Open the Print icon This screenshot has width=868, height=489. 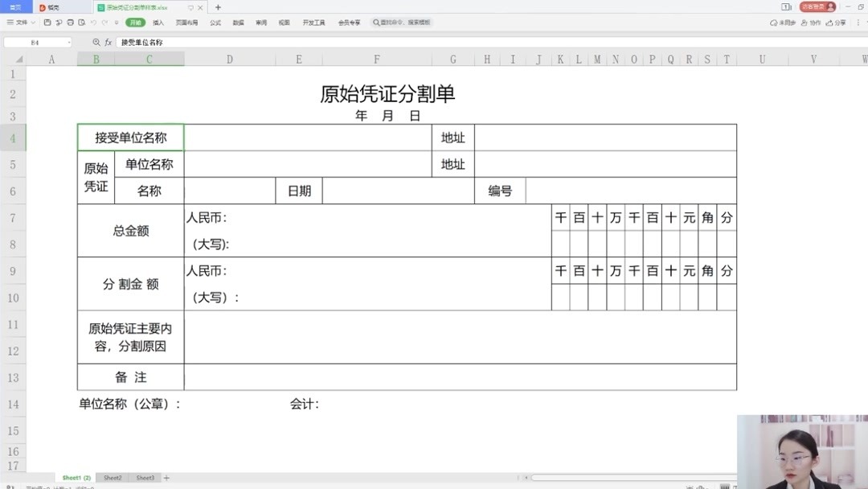[x=71, y=23]
